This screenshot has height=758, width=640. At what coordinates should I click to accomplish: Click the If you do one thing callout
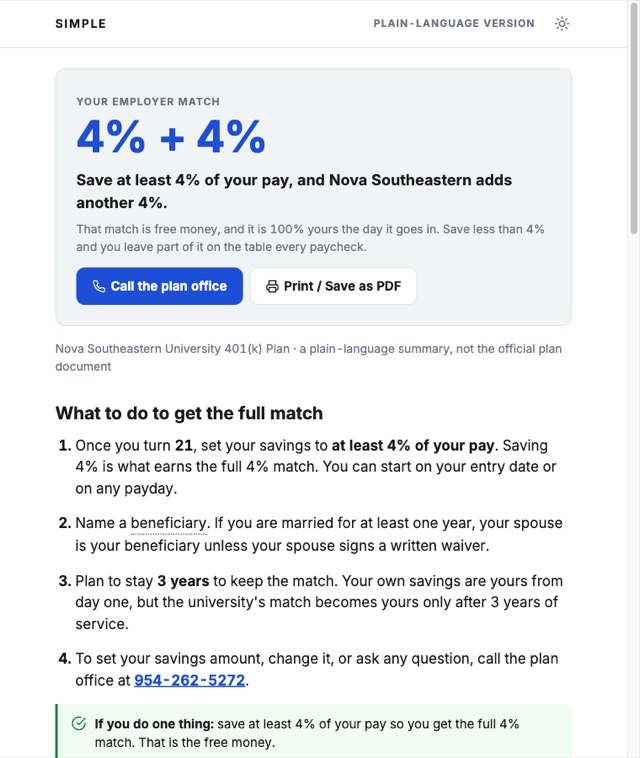click(314, 731)
